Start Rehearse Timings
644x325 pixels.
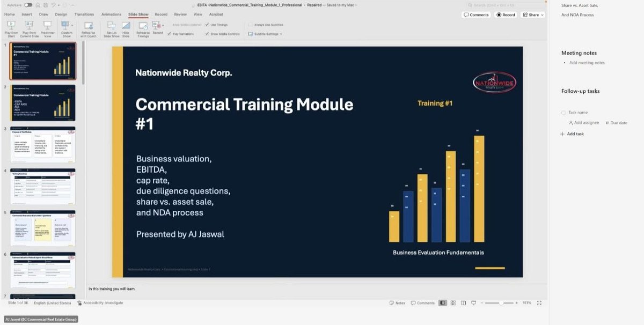[143, 29]
